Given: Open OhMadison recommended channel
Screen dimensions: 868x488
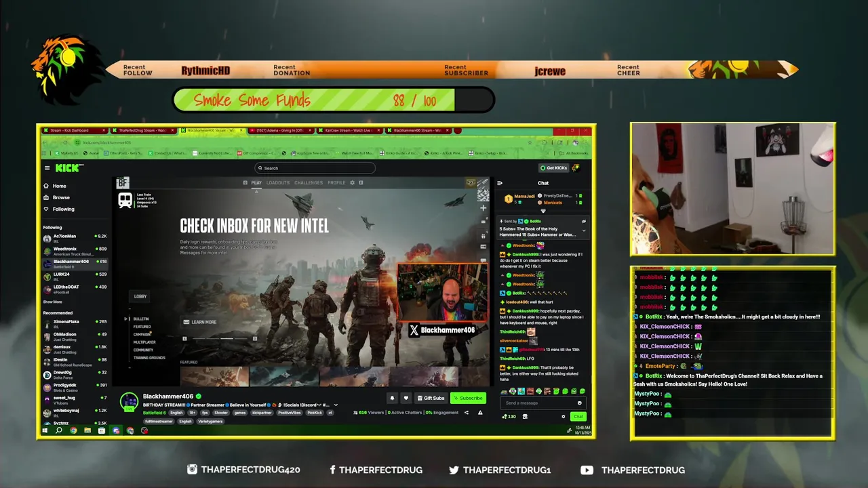Looking at the screenshot, I should pos(75,335).
